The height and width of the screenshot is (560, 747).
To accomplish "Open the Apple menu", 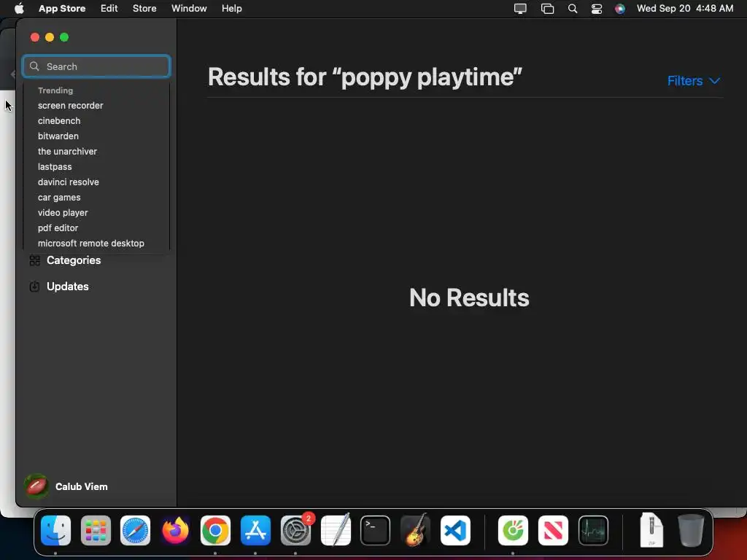I will (x=19, y=9).
